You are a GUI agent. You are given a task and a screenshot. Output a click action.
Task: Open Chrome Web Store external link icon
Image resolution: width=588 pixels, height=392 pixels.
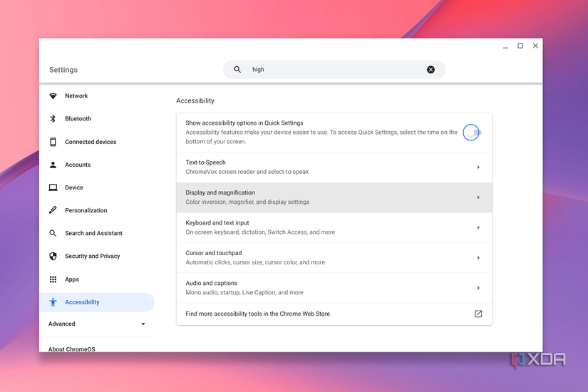(x=478, y=314)
